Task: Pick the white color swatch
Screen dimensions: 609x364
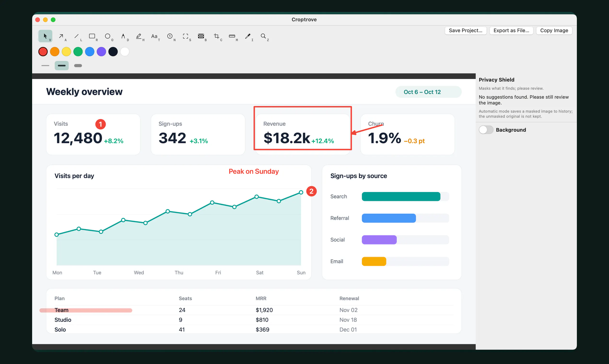Action: pyautogui.click(x=125, y=52)
